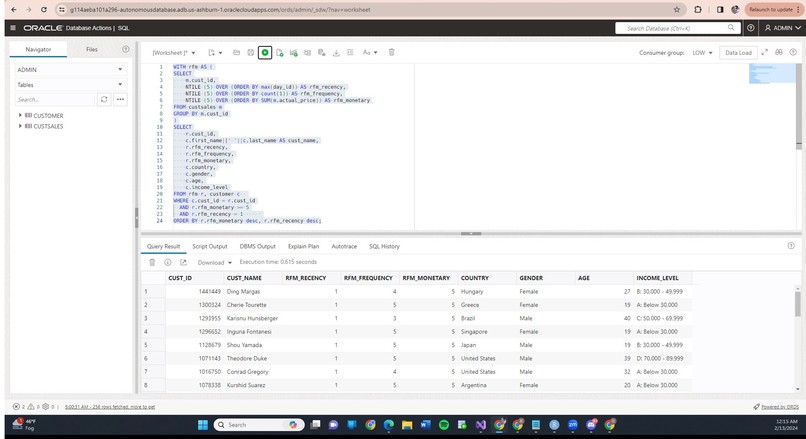Open the text case Aa dropdown
Screen dimensions: 806x439
(370, 52)
